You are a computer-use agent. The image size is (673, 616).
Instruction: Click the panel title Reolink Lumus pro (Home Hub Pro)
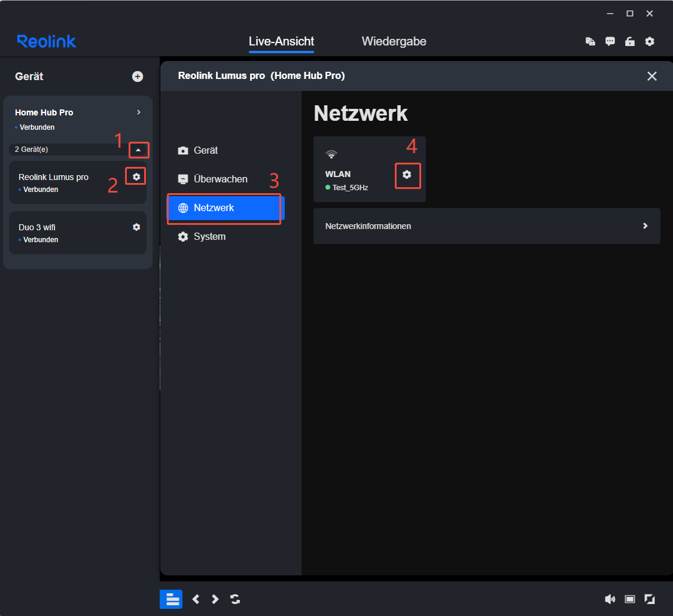click(261, 75)
